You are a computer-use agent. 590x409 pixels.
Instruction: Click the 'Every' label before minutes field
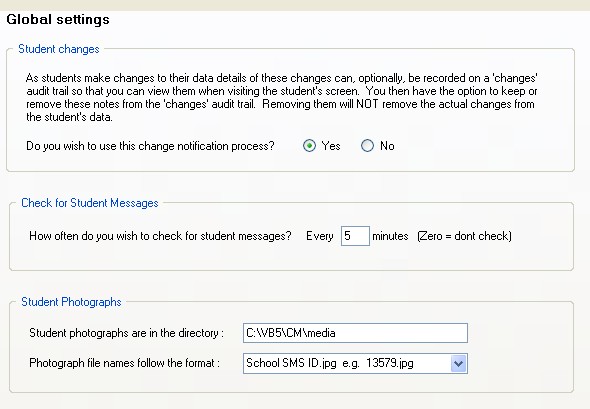319,236
